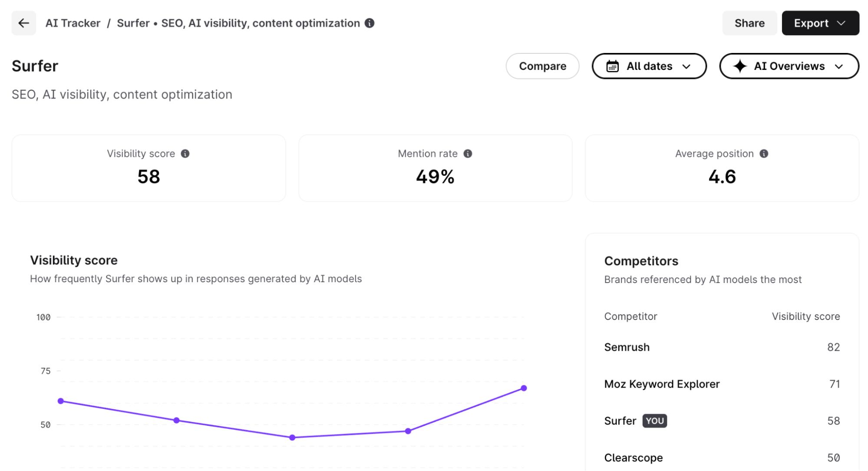Open the Export dropdown menu

click(x=820, y=23)
